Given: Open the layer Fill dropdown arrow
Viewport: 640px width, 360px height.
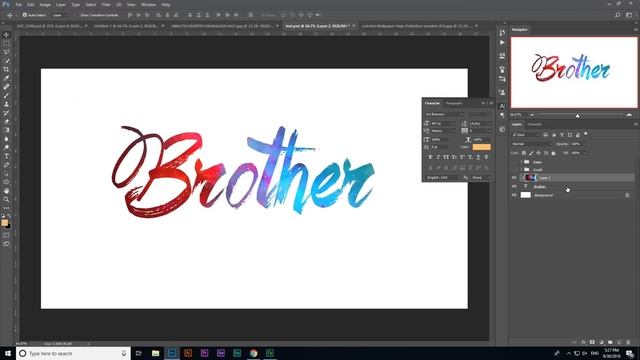Looking at the screenshot, I should pos(585,153).
